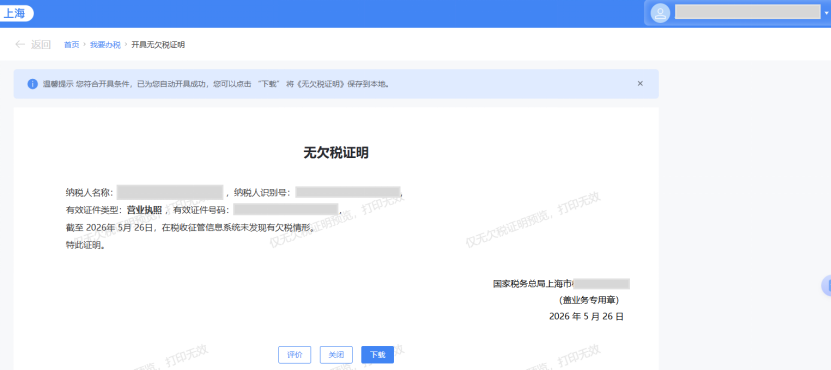Click the 无欠税证明 title

click(x=336, y=153)
